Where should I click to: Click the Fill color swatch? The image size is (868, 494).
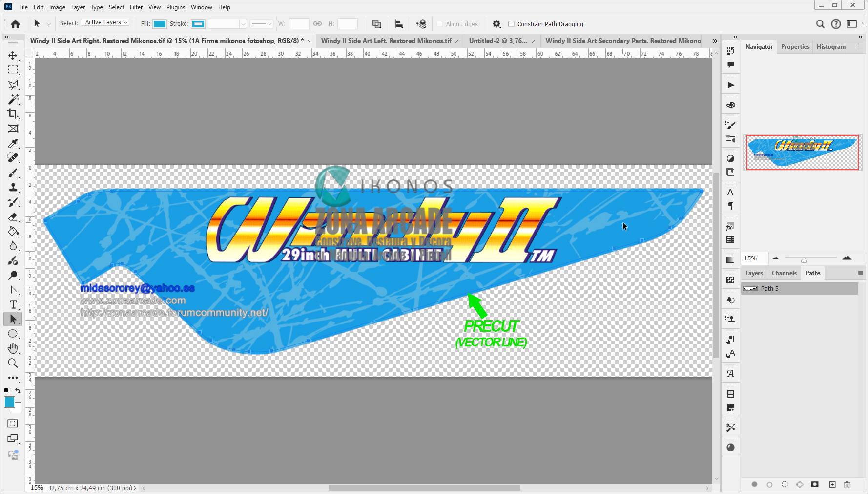[160, 24]
